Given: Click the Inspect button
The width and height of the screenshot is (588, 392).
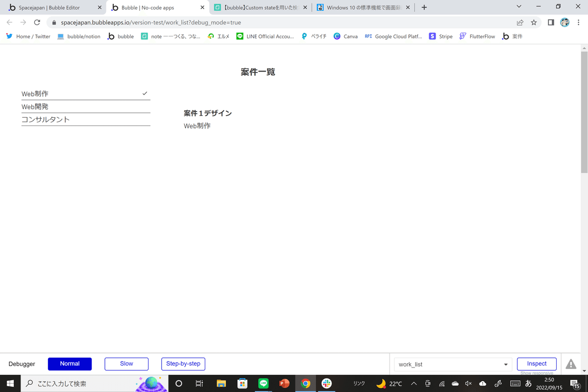Looking at the screenshot, I should [537, 364].
